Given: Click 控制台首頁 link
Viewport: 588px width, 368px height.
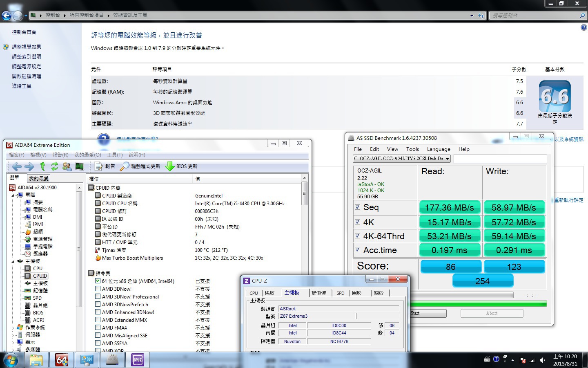Looking at the screenshot, I should (24, 32).
